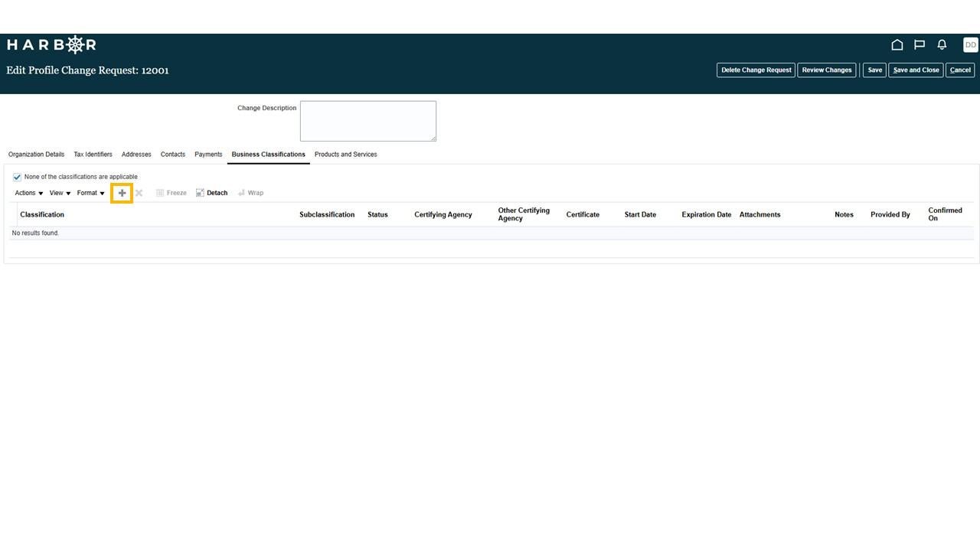Expand the View dropdown menu
980x551 pixels.
tap(60, 193)
